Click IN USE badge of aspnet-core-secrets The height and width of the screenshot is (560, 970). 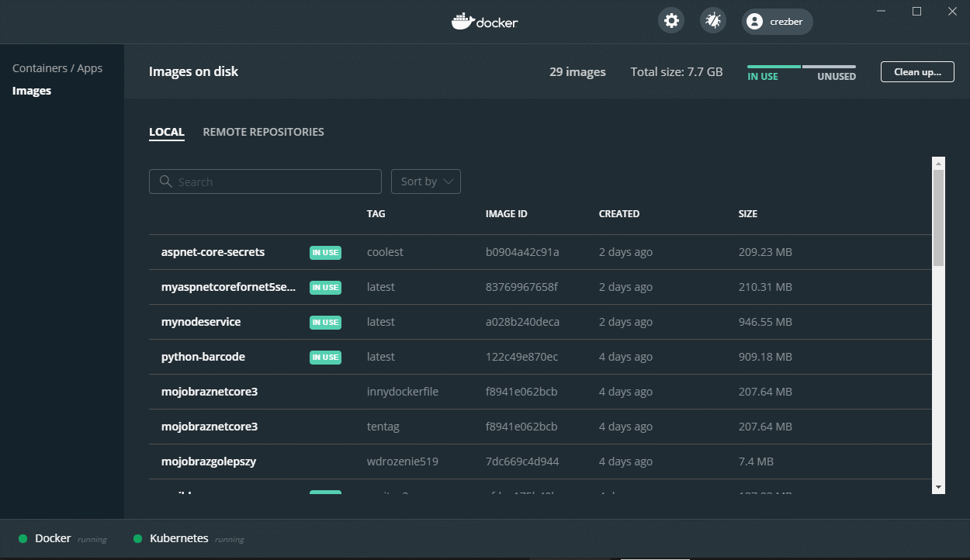(325, 252)
